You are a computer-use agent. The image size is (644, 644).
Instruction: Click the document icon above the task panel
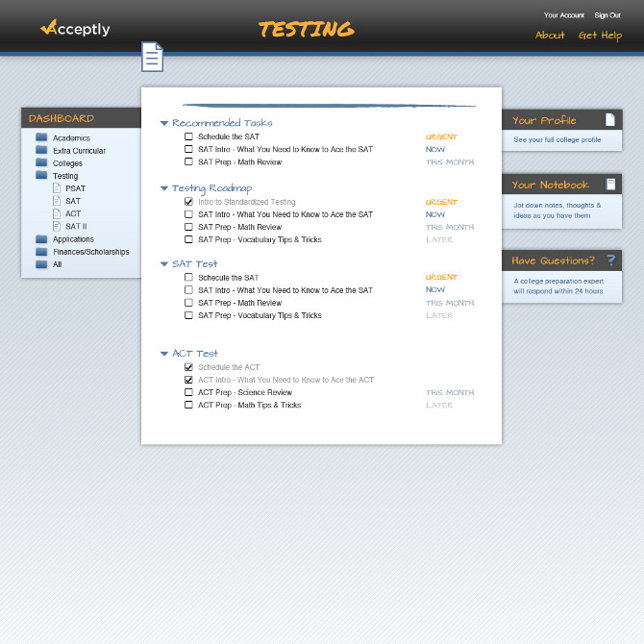pos(152,57)
